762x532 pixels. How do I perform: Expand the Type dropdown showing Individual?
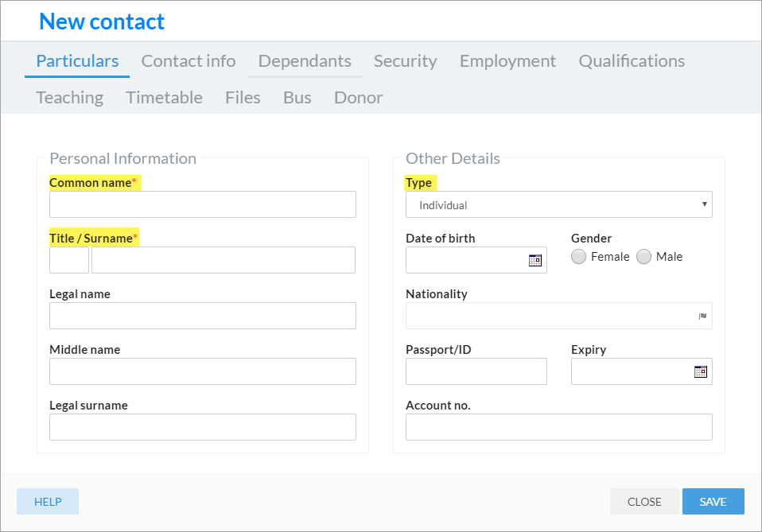pyautogui.click(x=559, y=204)
